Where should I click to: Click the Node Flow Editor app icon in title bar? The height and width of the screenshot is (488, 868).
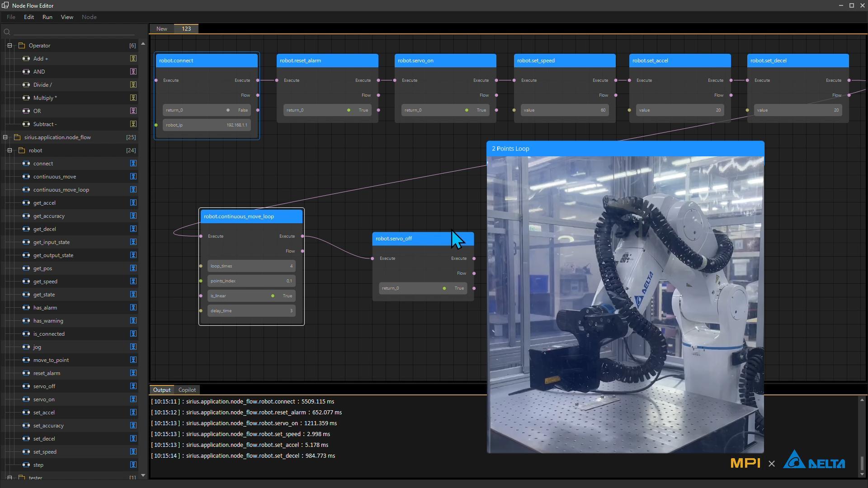point(5,5)
